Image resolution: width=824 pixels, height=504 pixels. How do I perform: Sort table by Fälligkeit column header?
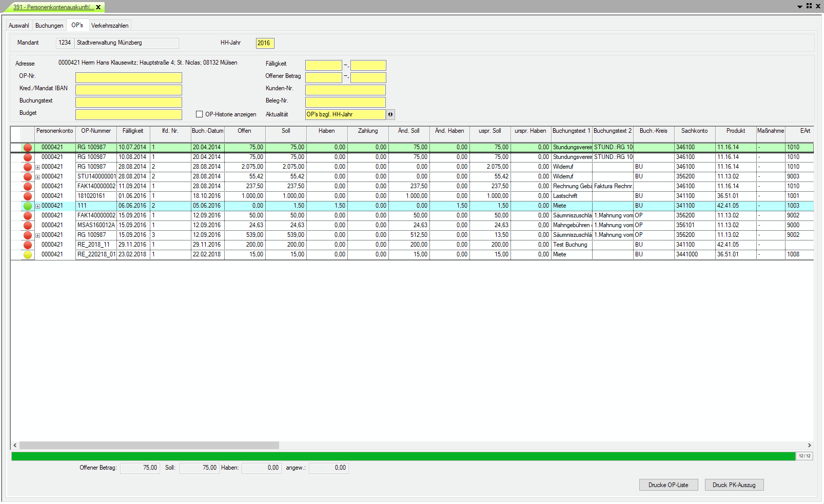[133, 131]
